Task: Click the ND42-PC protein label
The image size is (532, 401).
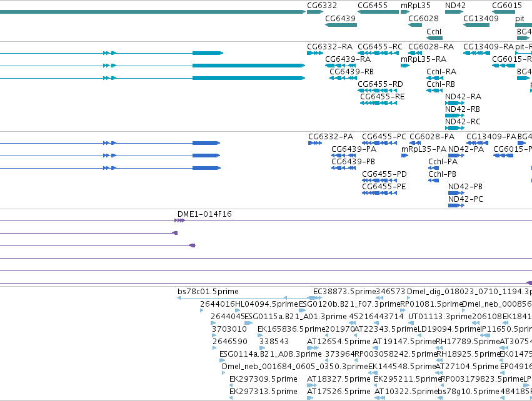Action: [x=465, y=199]
